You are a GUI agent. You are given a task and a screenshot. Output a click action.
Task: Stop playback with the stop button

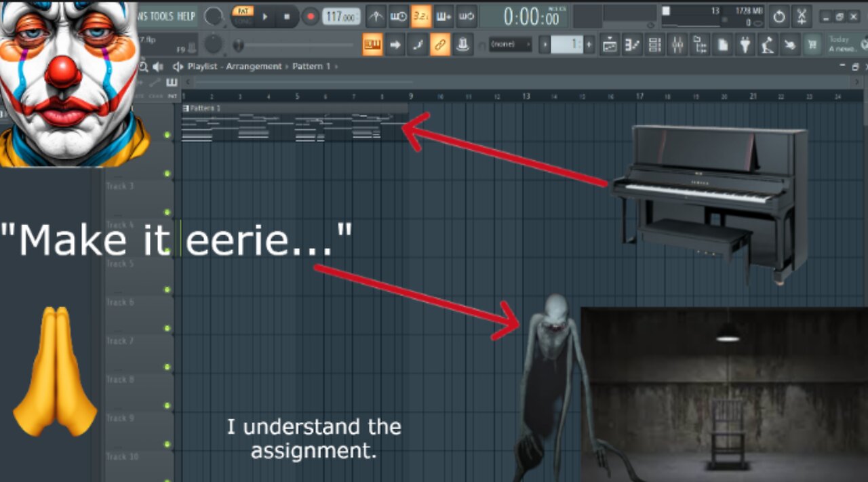tap(287, 16)
